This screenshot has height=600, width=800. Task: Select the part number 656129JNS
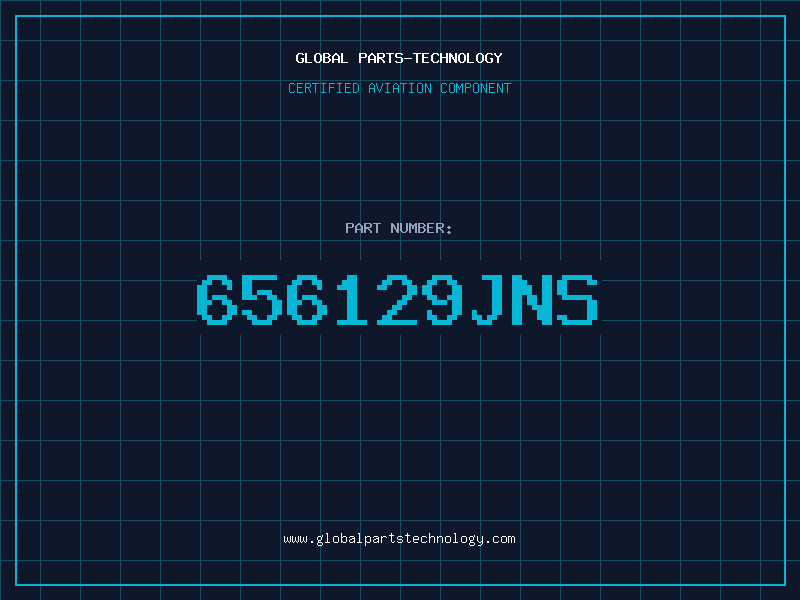click(x=397, y=299)
